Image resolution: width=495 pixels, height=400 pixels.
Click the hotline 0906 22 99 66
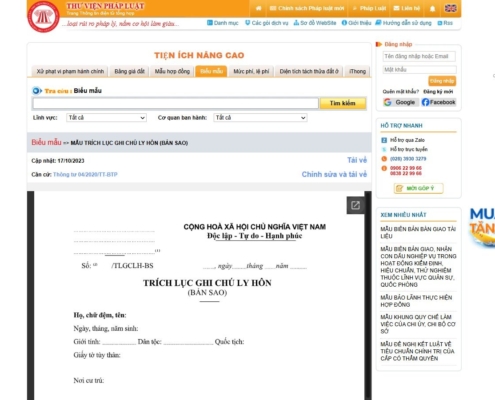tap(406, 168)
